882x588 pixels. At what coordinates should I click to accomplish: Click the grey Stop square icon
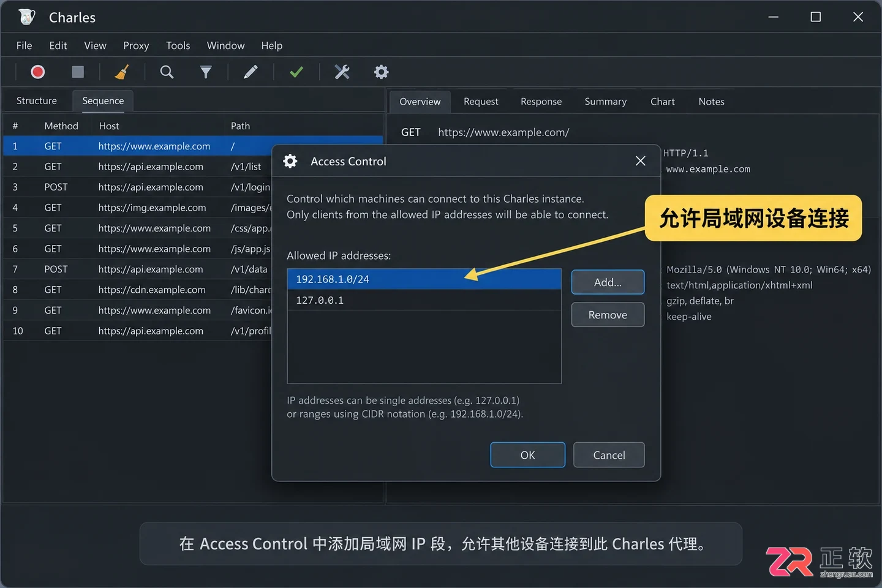click(78, 72)
